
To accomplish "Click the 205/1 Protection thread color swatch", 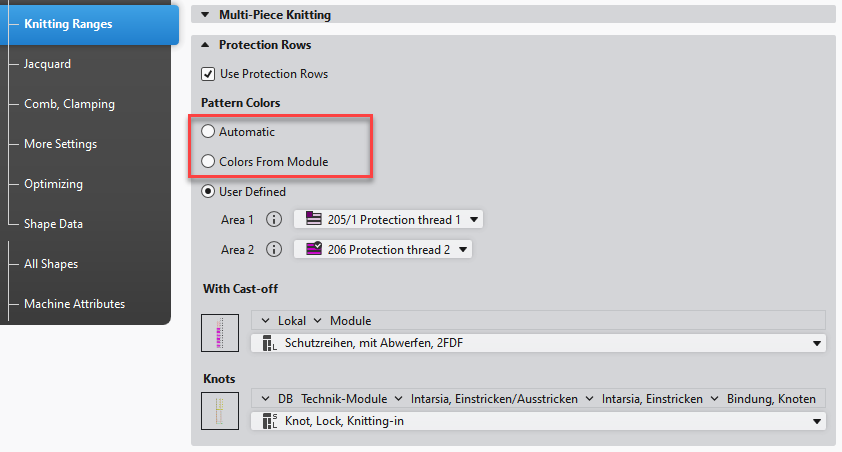I will coord(313,220).
